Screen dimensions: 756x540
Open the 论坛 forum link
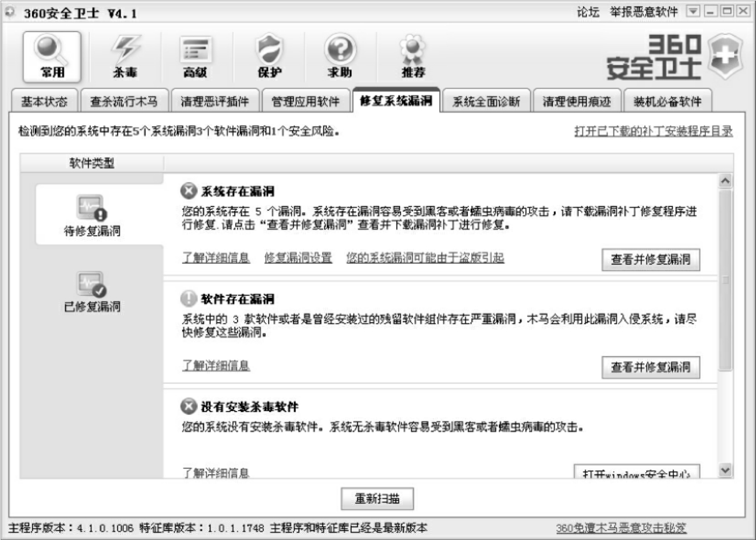point(588,12)
